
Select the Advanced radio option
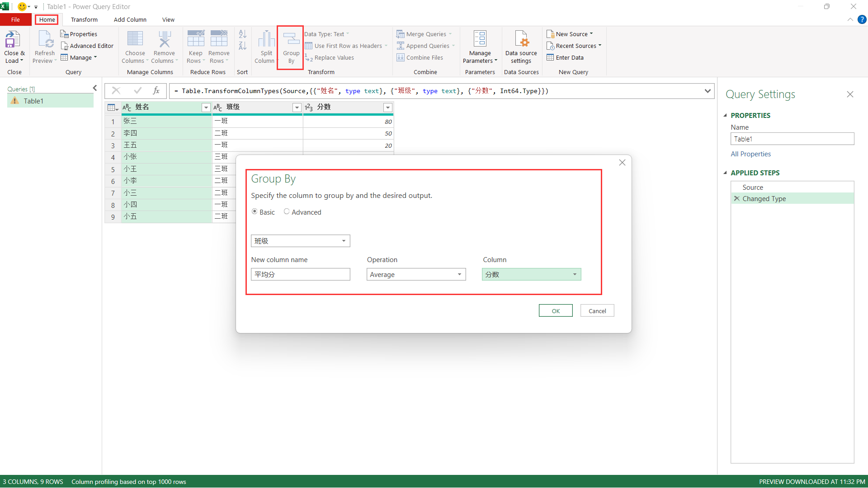click(x=287, y=211)
